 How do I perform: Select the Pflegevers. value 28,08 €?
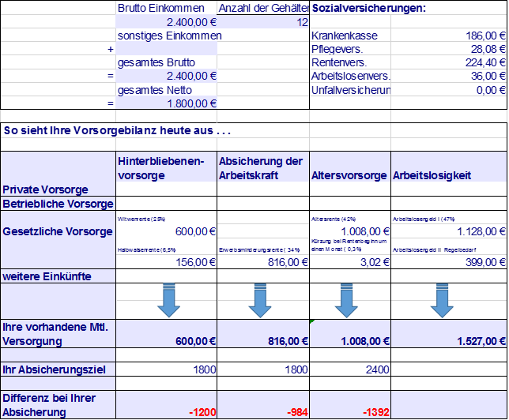pos(488,49)
